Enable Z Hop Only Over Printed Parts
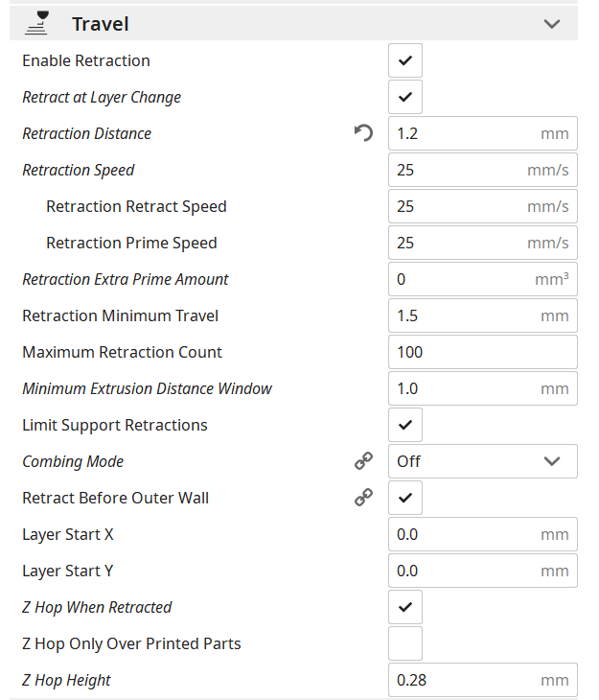599x700 pixels. point(404,643)
